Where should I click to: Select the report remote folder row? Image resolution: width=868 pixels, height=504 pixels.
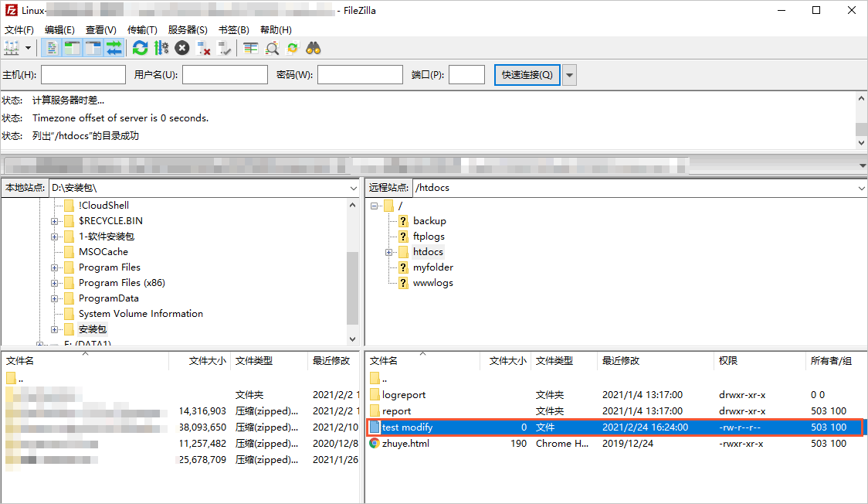tap(615, 411)
